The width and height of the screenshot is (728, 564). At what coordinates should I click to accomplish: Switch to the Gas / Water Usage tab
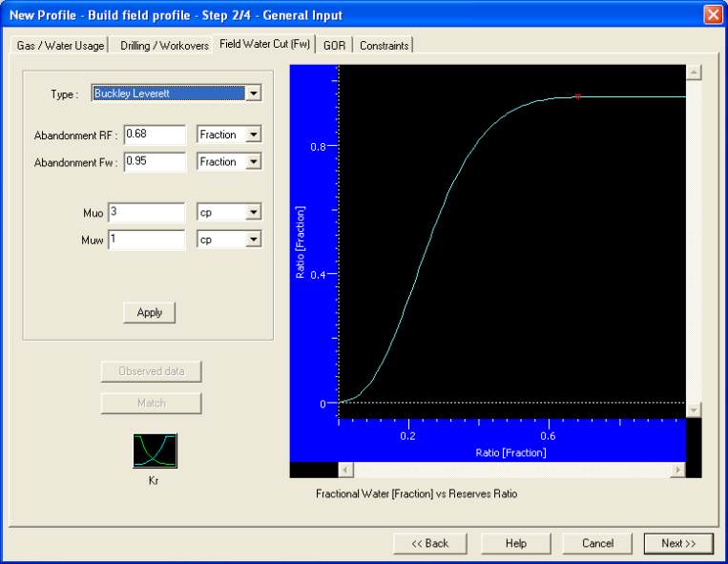[x=60, y=46]
